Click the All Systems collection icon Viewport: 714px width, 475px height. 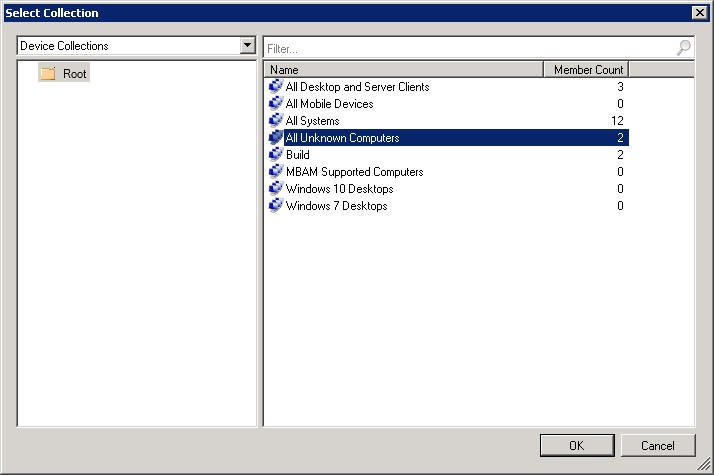[276, 121]
